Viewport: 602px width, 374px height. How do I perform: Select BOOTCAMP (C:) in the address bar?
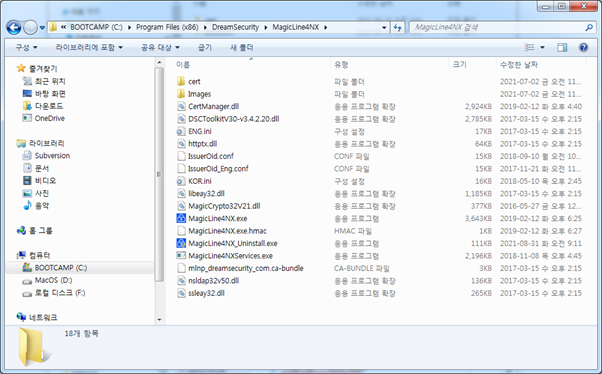[96, 27]
